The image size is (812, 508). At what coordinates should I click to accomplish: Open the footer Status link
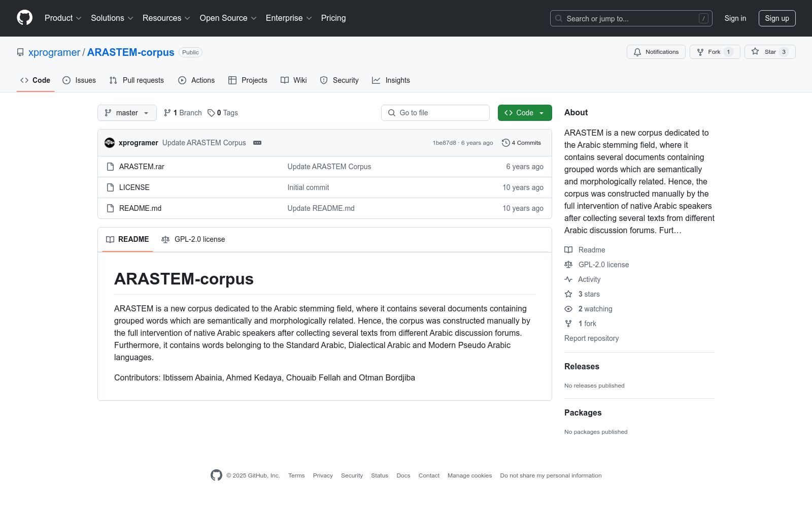[380, 475]
